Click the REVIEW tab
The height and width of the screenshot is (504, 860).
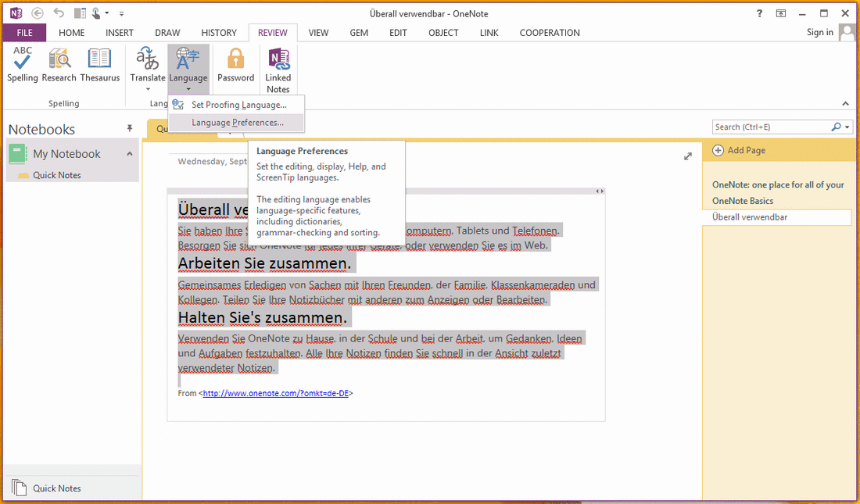[x=273, y=33]
